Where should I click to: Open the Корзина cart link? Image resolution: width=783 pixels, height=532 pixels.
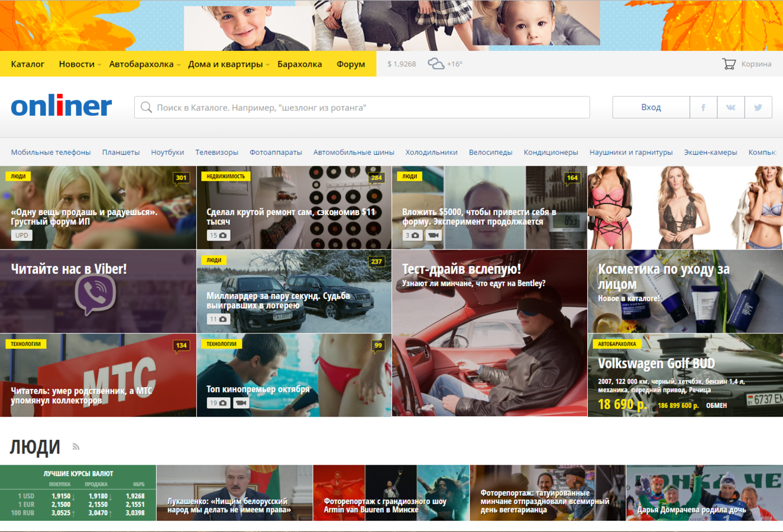[x=756, y=64]
